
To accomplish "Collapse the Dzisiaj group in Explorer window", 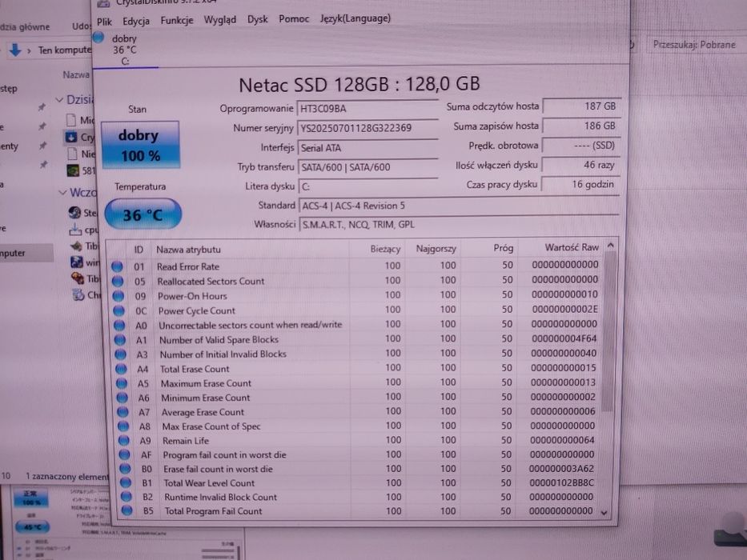I will pyautogui.click(x=59, y=100).
